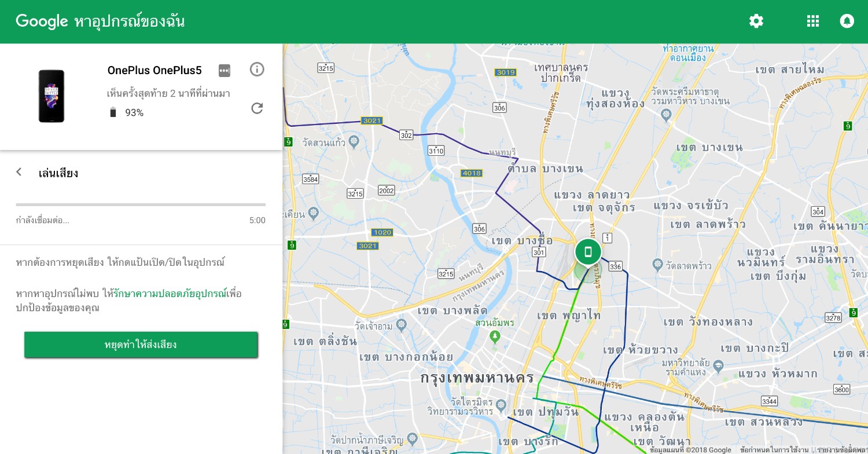Image resolution: width=868 pixels, height=454 pixels.
Task: Click road shield 2002 on the map
Action: point(386,191)
